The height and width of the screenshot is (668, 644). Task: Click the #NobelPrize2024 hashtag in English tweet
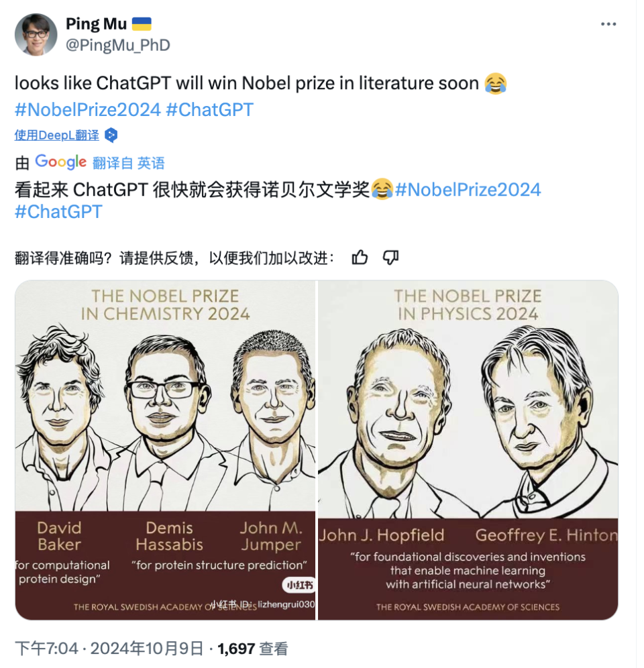(x=88, y=110)
